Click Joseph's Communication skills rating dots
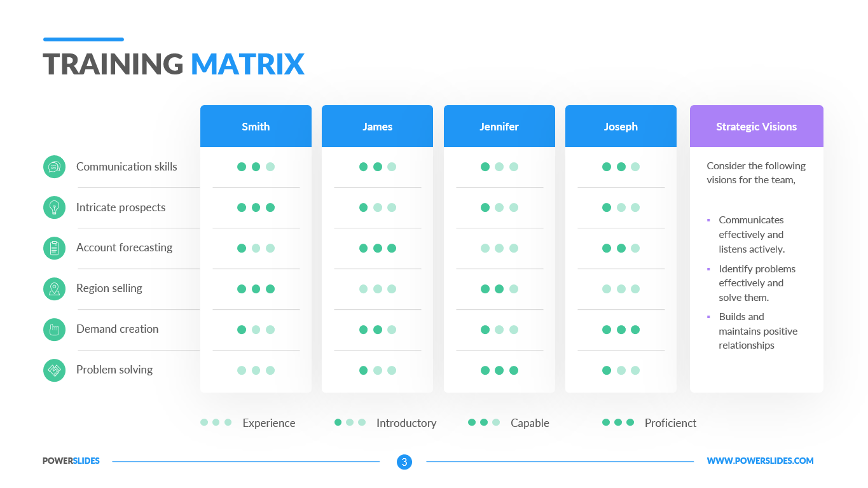This screenshot has height=488, width=868. click(x=621, y=167)
